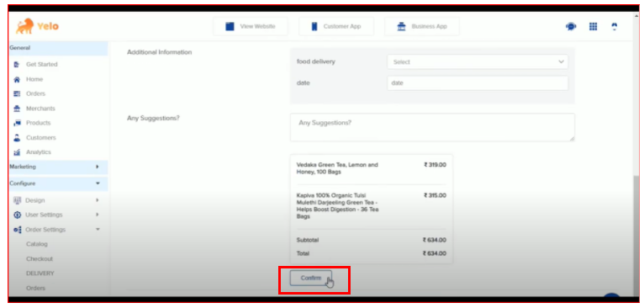Click the Products sidebar icon

tap(17, 123)
